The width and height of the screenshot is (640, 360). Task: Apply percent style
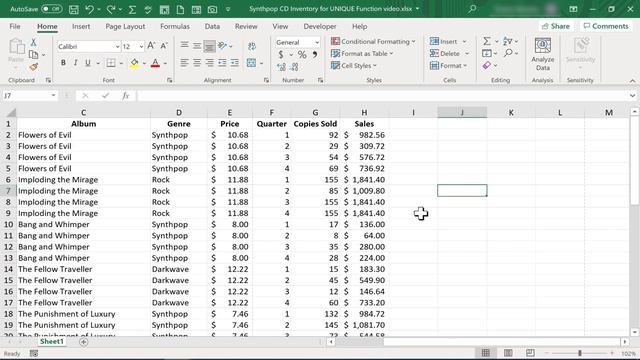302,54
